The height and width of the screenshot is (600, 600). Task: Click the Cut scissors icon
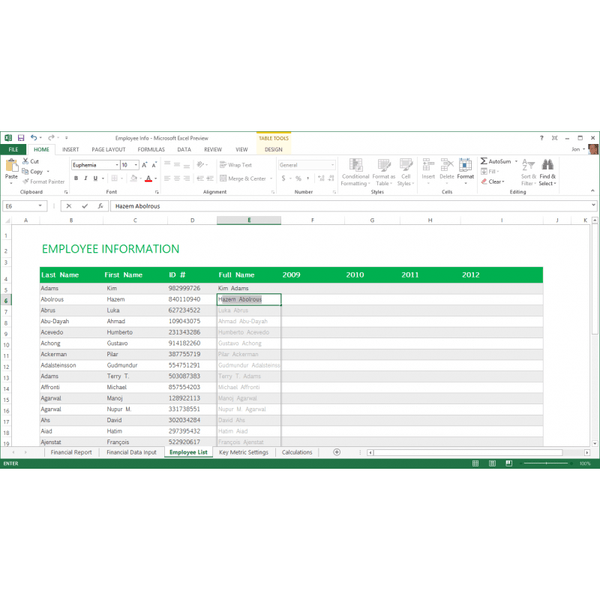pos(26,161)
